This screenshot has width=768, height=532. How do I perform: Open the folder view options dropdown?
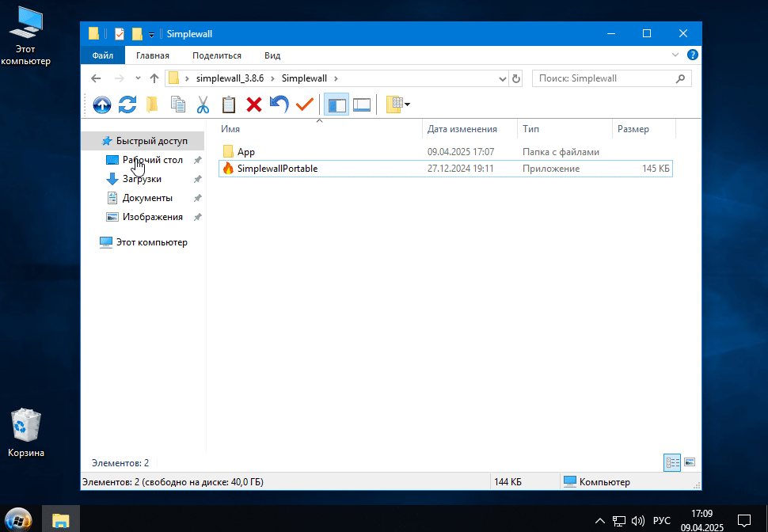397,104
